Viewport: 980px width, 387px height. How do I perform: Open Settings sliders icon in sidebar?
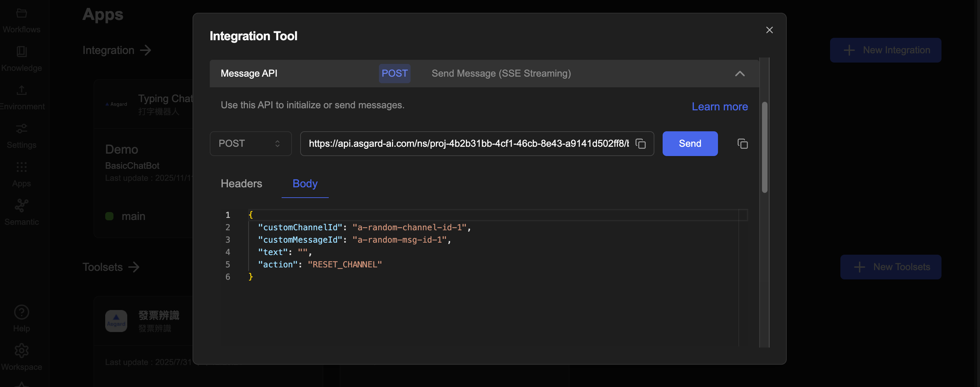21,129
